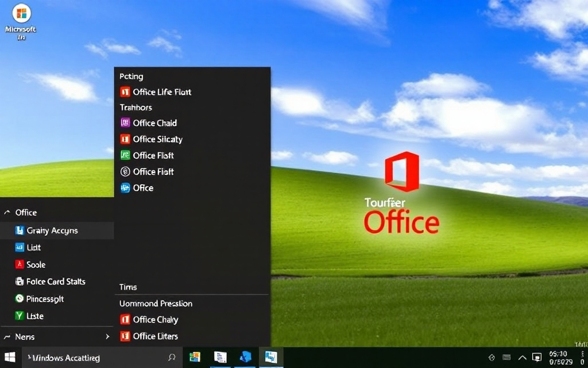The width and height of the screenshot is (588, 368).
Task: Click the round tray icon left of keyboard
Action: (x=492, y=358)
